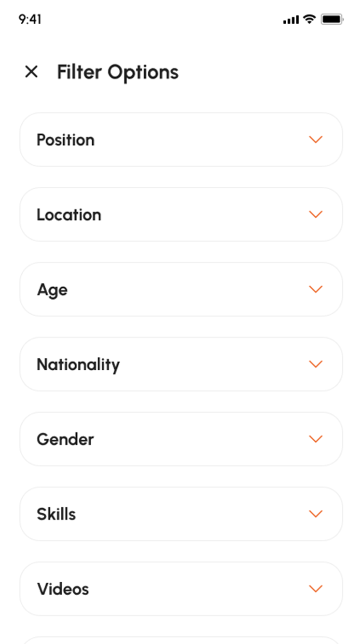Open the Skills dropdown label
This screenshot has height=644, width=362.
[56, 514]
